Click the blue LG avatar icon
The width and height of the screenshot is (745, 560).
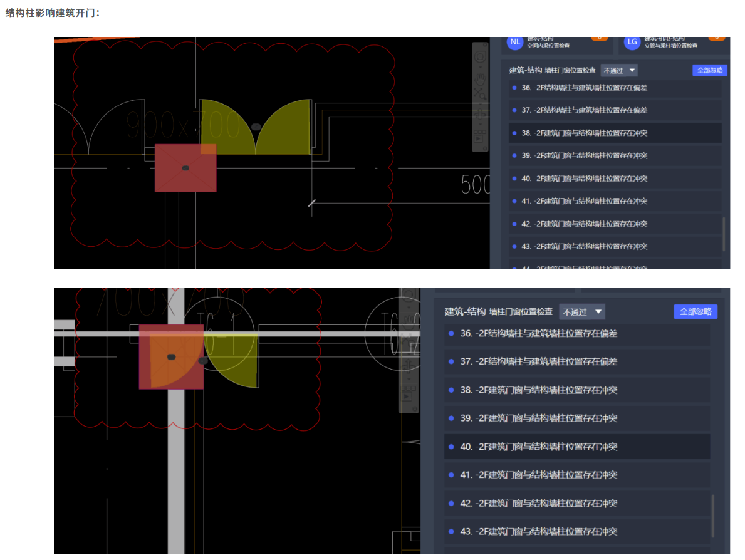(632, 42)
